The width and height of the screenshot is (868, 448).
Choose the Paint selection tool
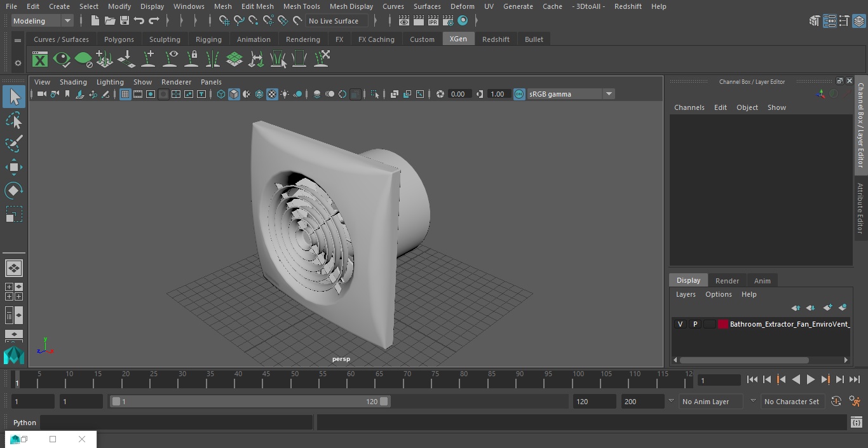[x=14, y=144]
